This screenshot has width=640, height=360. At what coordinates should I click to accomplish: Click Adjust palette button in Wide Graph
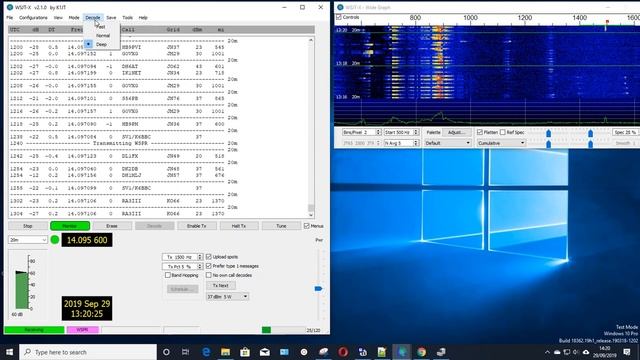pyautogui.click(x=456, y=132)
